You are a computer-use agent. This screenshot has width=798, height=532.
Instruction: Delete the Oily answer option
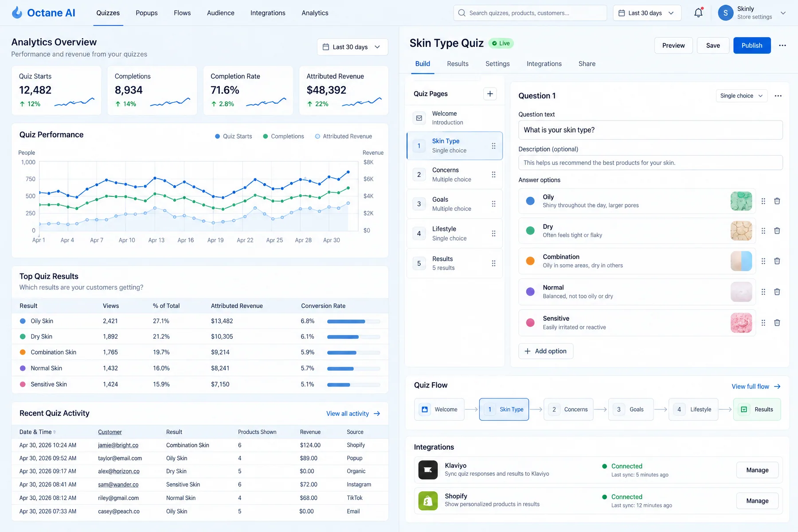[x=777, y=201]
